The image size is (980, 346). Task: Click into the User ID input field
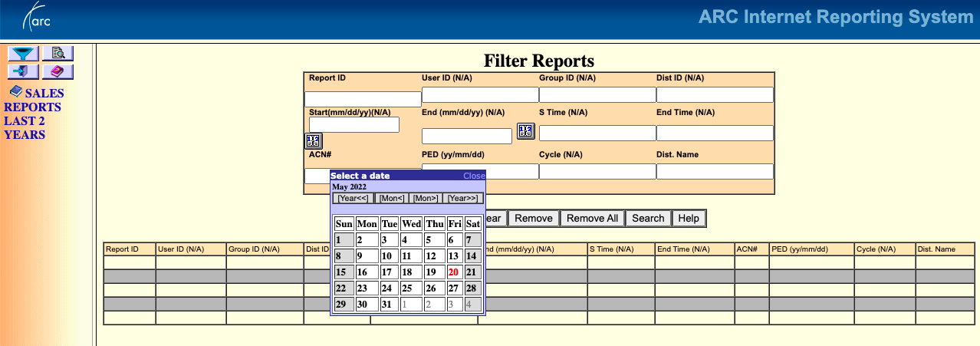(480, 94)
